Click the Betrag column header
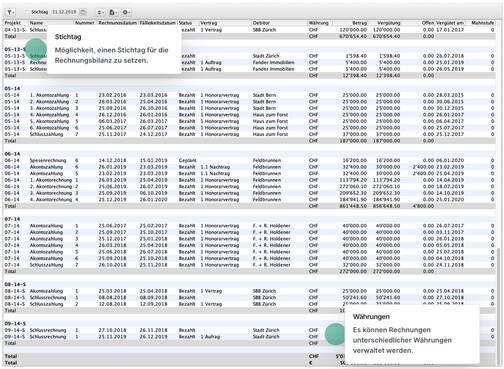504x369 pixels. click(x=360, y=23)
